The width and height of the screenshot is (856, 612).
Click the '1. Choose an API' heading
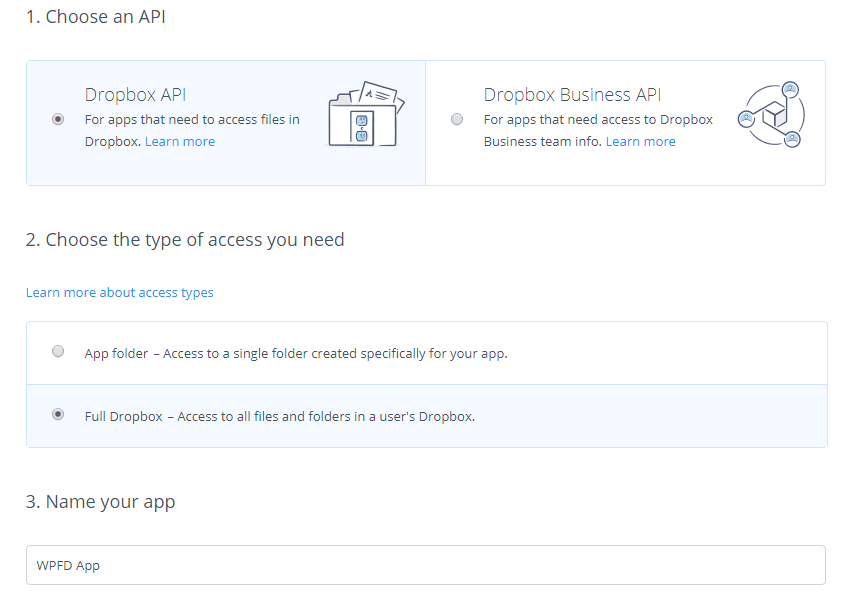pos(96,17)
